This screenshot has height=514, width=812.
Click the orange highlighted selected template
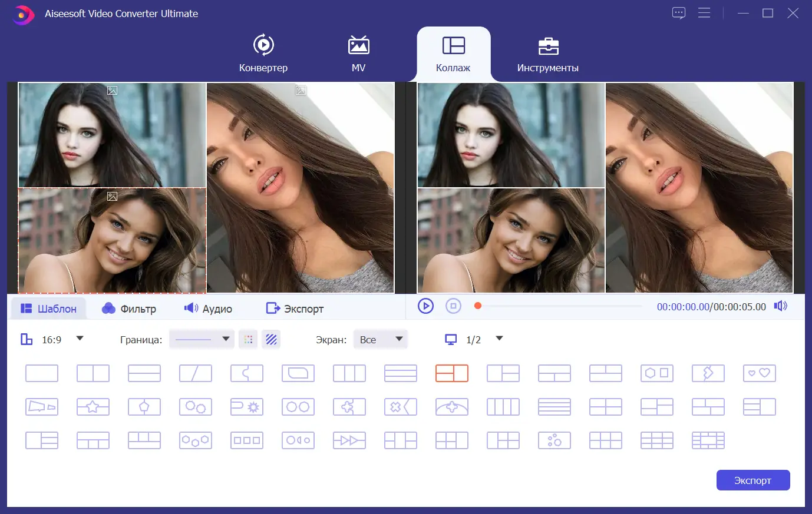(x=452, y=373)
